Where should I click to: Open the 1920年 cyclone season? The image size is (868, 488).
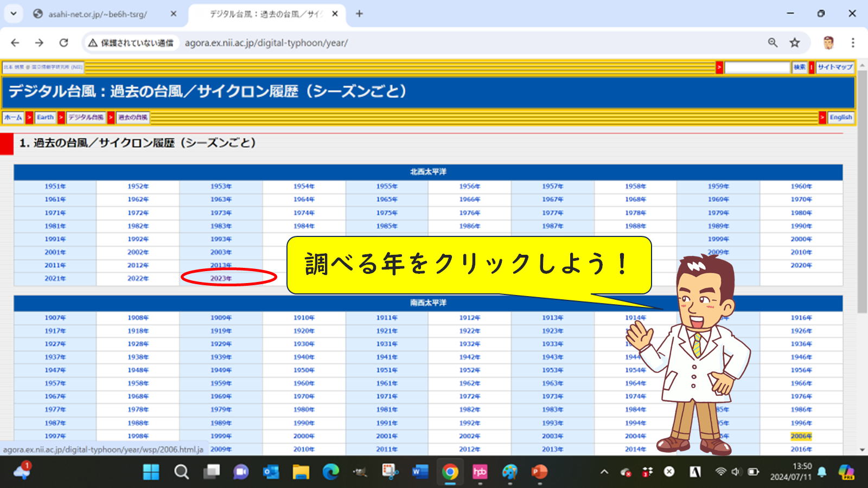click(x=304, y=331)
